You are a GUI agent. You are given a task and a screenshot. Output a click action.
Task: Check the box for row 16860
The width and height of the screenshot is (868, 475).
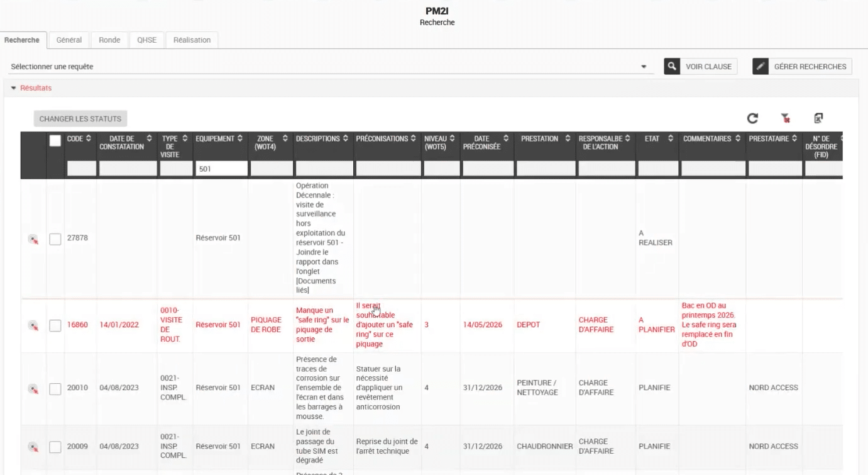55,325
